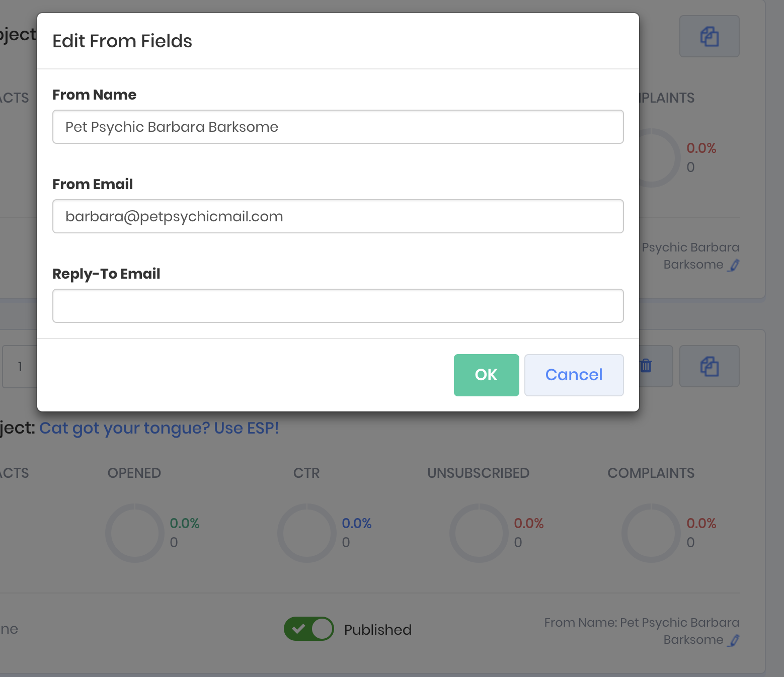Click the OPENED donut chart
This screenshot has width=784, height=677.
point(135,533)
